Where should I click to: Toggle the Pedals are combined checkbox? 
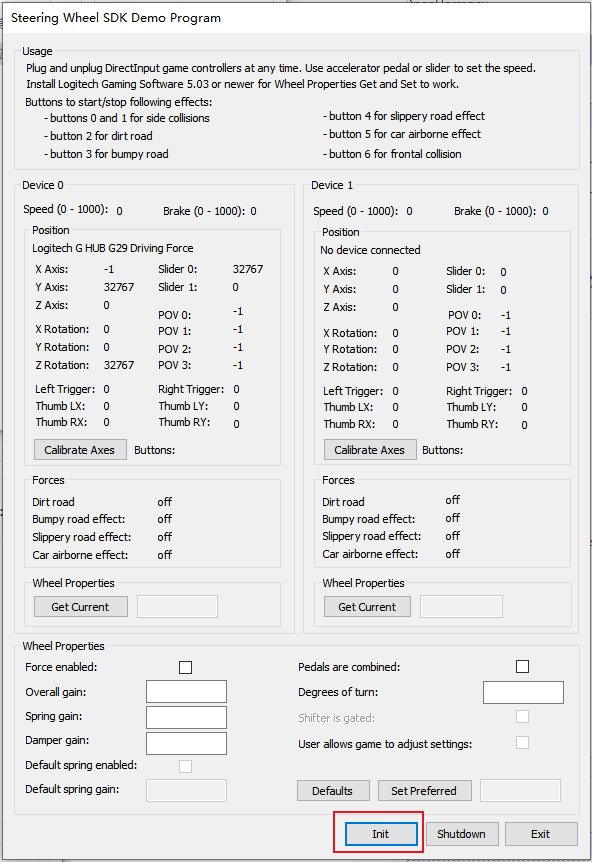(x=523, y=666)
